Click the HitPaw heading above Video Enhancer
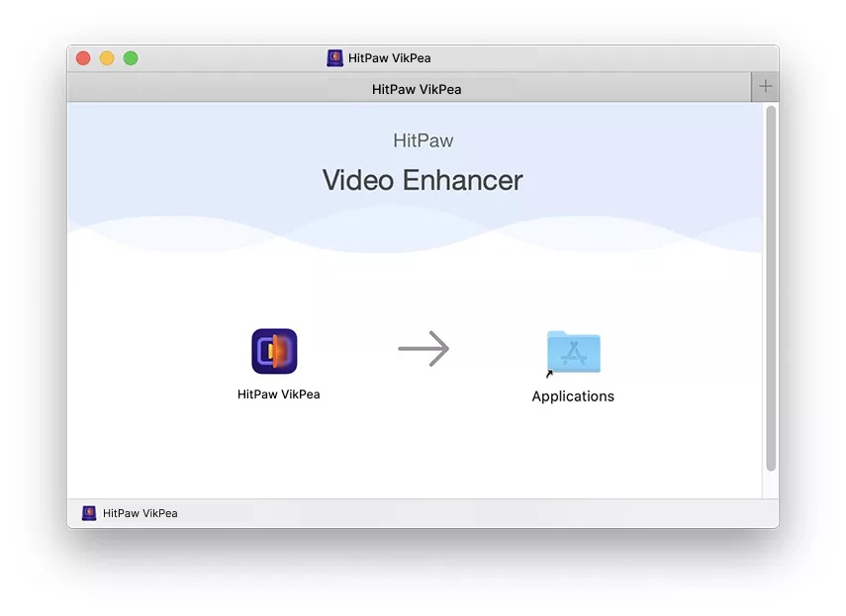846x616 pixels. click(423, 140)
